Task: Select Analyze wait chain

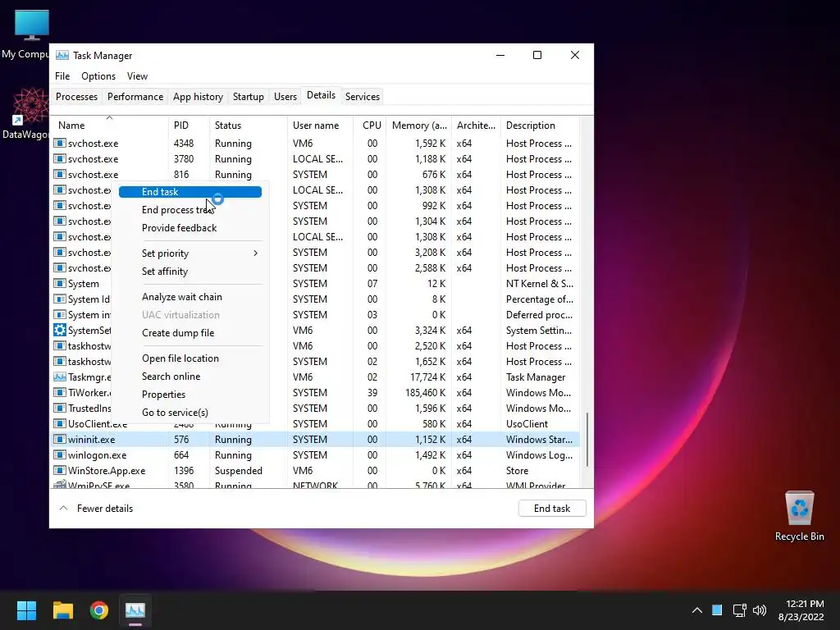Action: (190, 297)
